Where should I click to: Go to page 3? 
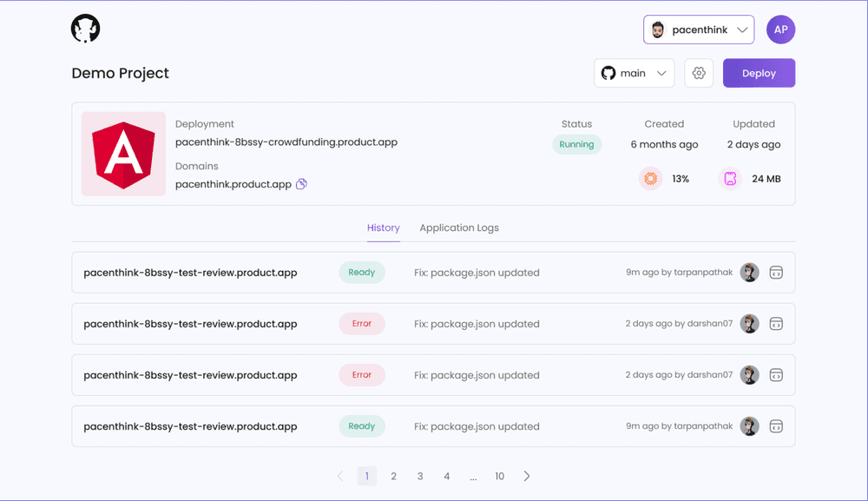[x=420, y=476]
